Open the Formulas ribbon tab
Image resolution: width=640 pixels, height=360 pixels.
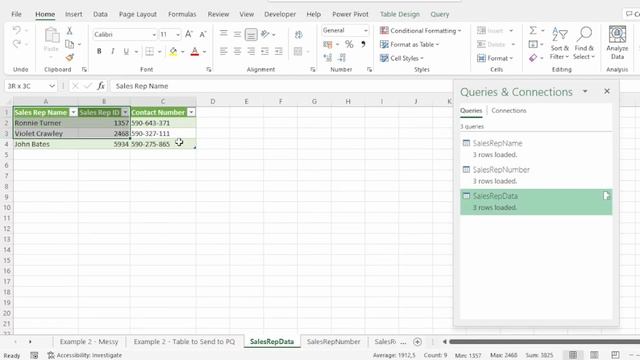(x=182, y=14)
